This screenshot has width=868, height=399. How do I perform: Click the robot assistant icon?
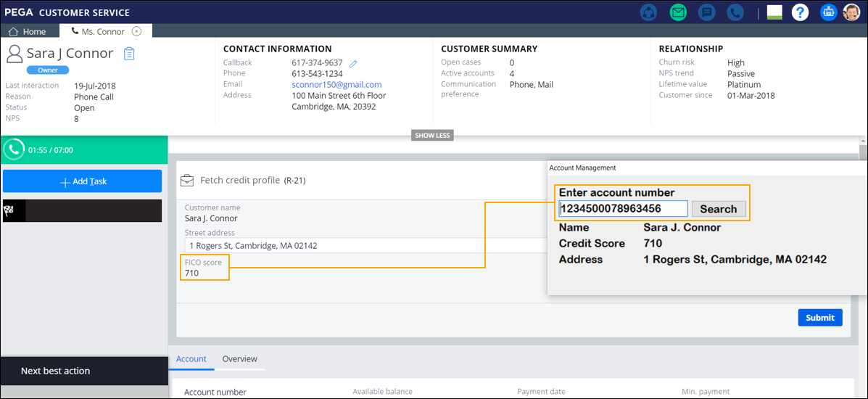pyautogui.click(x=828, y=12)
